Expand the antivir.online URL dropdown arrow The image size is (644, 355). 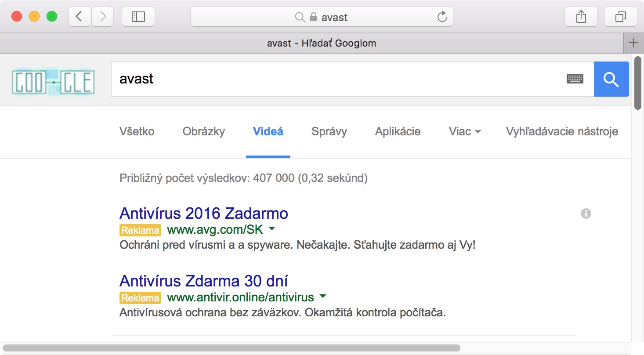pos(323,296)
